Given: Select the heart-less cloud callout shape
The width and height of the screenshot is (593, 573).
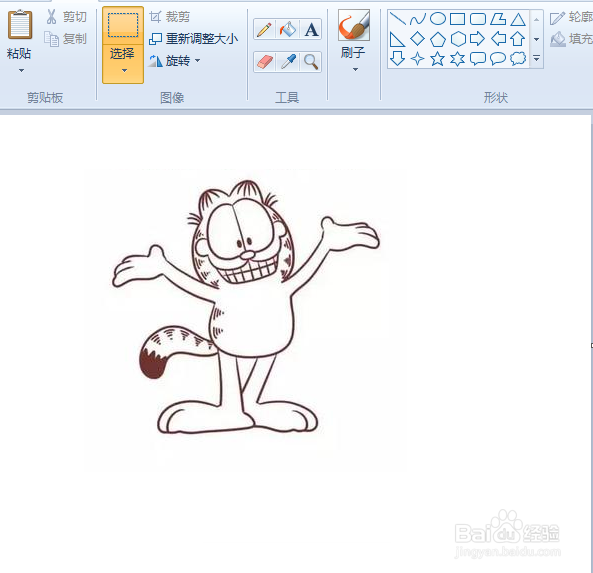Looking at the screenshot, I should (x=518, y=59).
